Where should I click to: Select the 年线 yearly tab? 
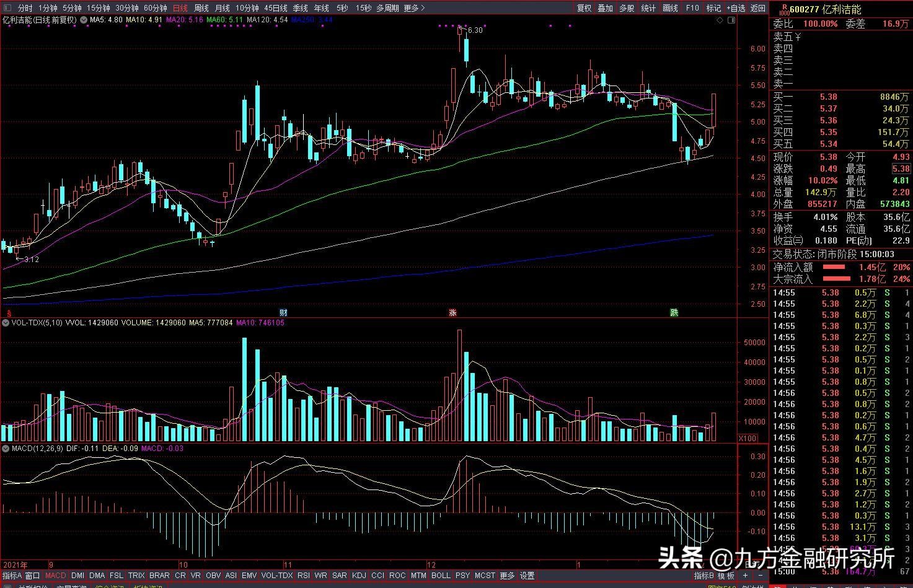321,8
